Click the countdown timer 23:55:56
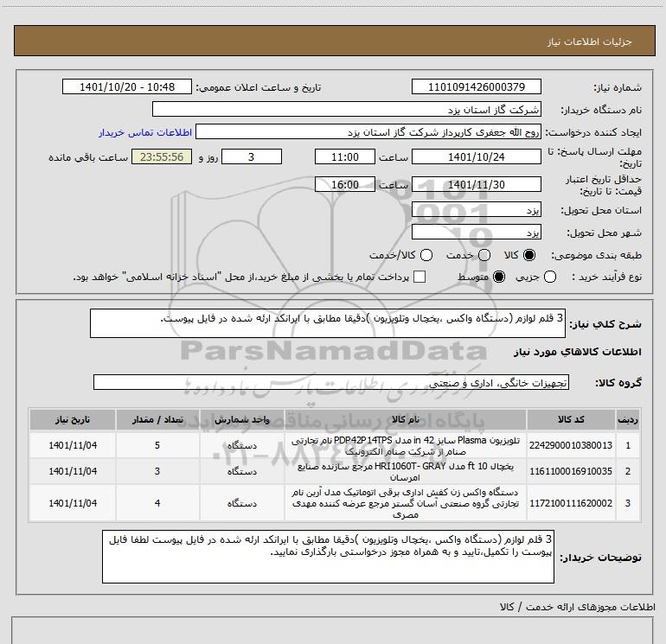The image size is (666, 644). [162, 156]
